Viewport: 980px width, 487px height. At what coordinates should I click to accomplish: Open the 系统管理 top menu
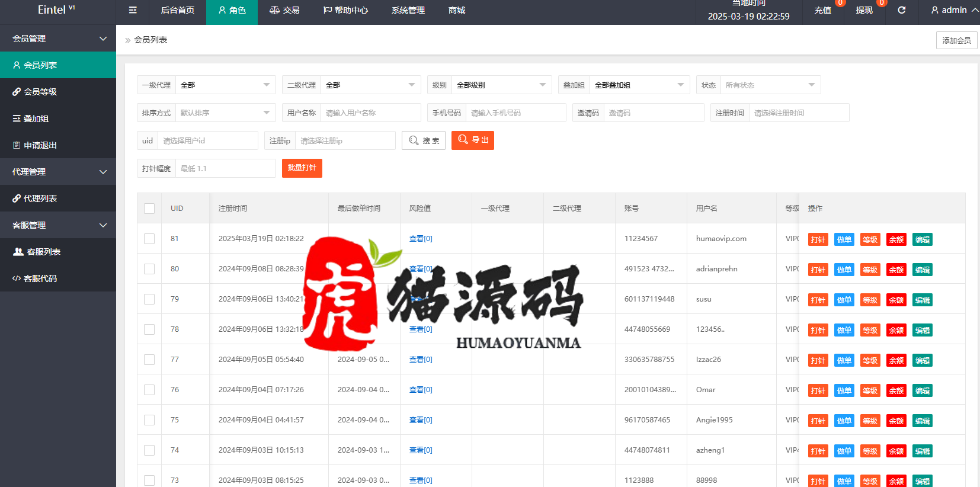(x=408, y=10)
